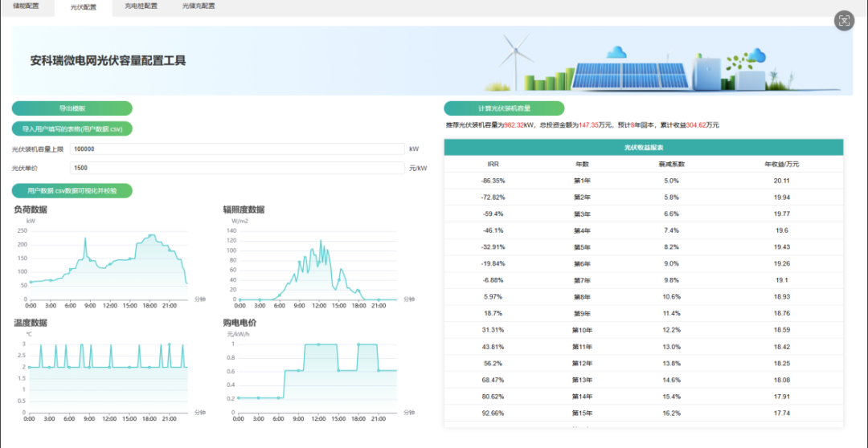This screenshot has height=448, width=868.
Task: Select the -19.84% IRR cell
Action: [493, 264]
